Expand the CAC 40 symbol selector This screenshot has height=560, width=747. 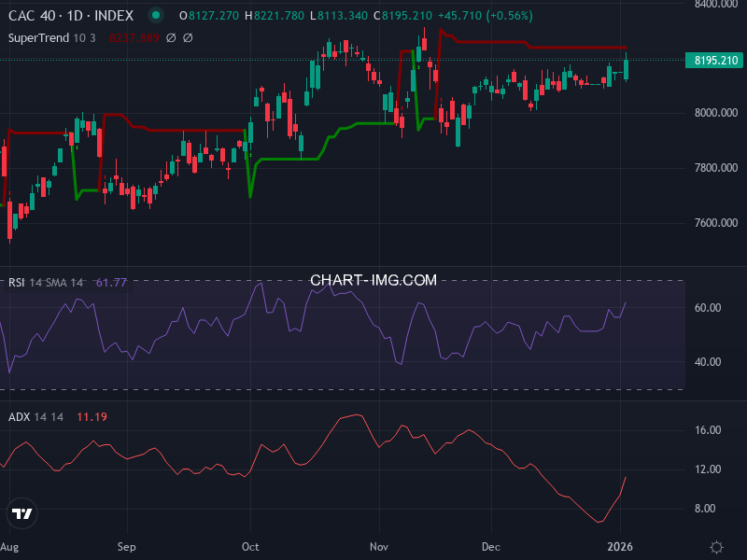[x=33, y=16]
